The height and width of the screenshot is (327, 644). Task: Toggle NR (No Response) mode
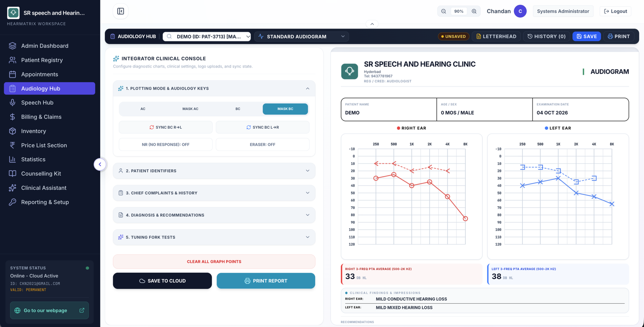[165, 144]
